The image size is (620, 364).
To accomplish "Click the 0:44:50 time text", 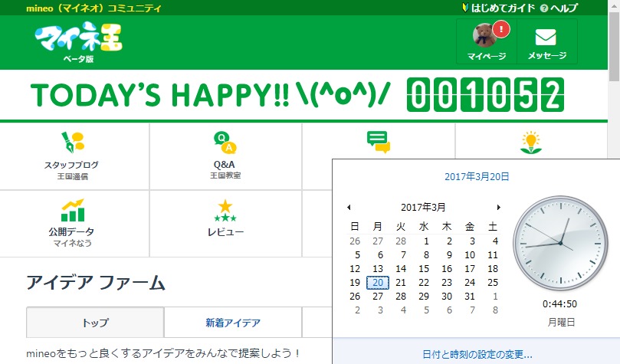I will pyautogui.click(x=560, y=304).
